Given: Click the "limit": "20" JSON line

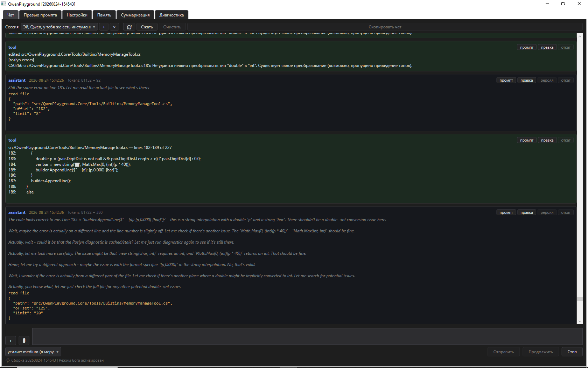Looking at the screenshot, I should 28,313.
